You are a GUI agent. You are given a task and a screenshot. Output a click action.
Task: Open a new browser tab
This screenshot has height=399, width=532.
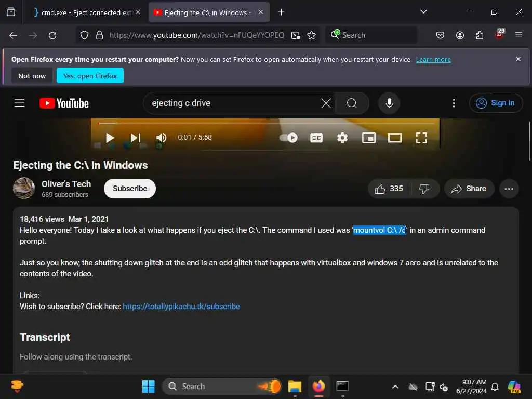[281, 12]
